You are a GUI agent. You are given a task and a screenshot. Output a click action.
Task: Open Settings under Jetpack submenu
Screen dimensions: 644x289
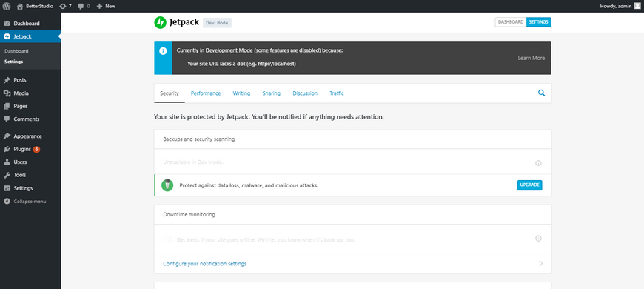13,62
